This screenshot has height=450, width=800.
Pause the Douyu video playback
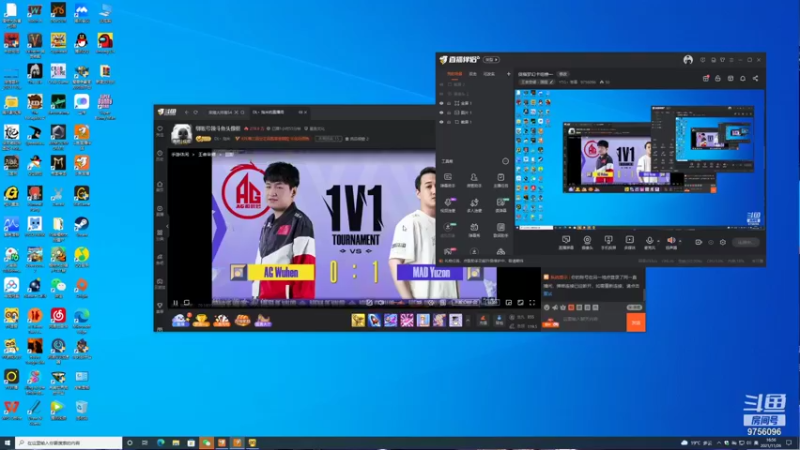(175, 303)
